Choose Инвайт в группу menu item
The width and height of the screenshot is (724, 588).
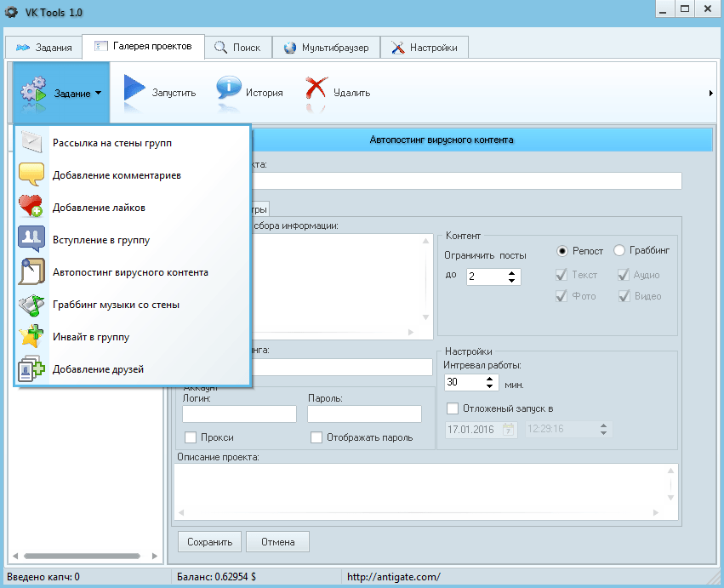click(x=133, y=336)
